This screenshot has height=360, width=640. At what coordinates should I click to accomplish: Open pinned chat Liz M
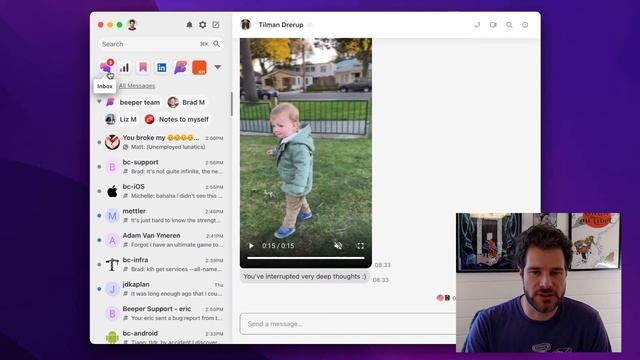click(121, 119)
